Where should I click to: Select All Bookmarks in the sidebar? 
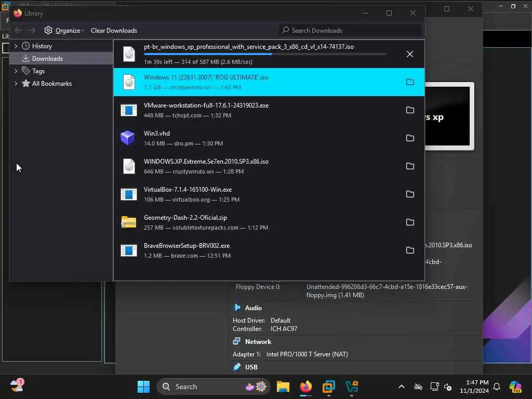point(51,84)
